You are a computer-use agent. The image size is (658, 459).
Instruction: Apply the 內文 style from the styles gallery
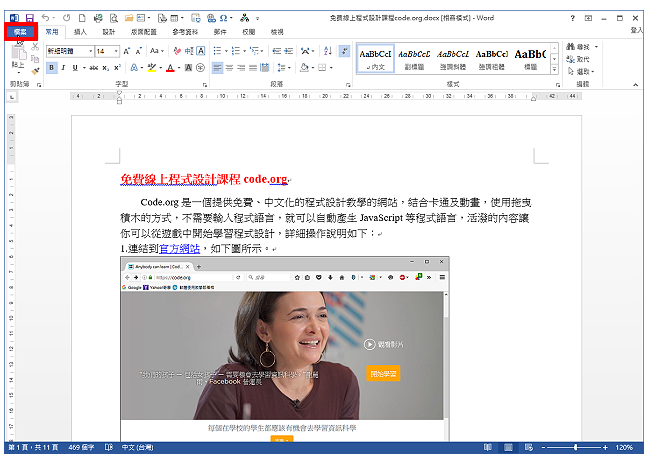(376, 59)
